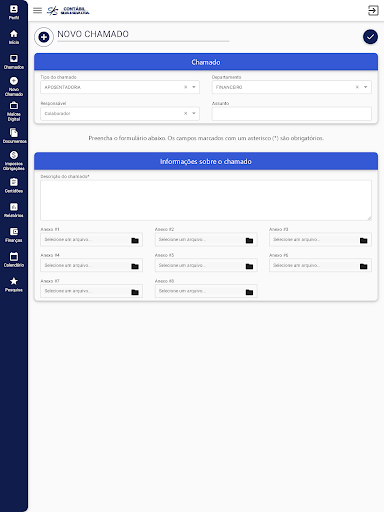This screenshot has height=512, width=384.
Task: Confirm the new chamado with checkmark button
Action: click(x=370, y=37)
